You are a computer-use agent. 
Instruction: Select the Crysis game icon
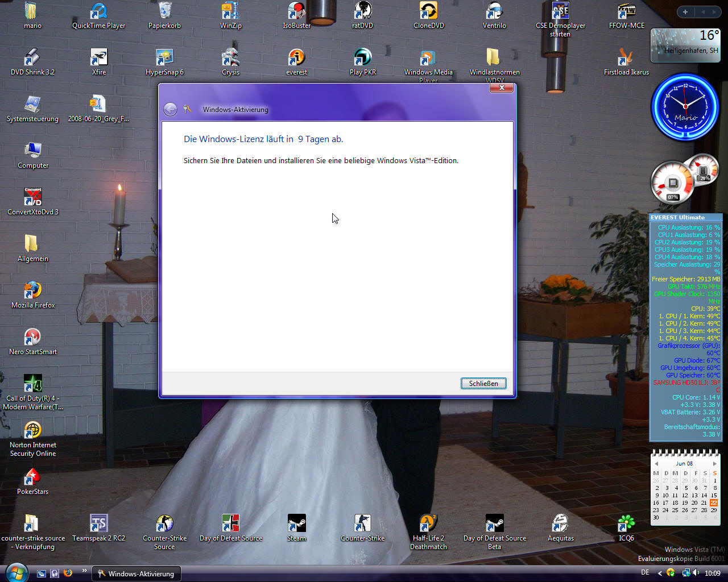pyautogui.click(x=231, y=62)
